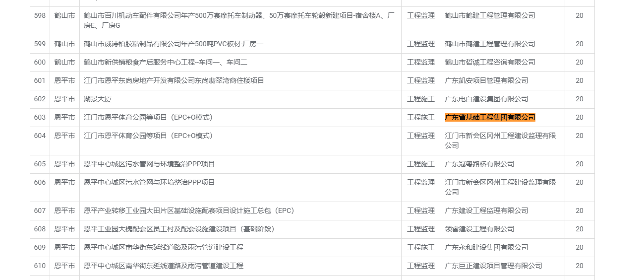Viewport: 644px width, 280px height.
Task: Click score 20 in row 598
Action: coord(580,16)
